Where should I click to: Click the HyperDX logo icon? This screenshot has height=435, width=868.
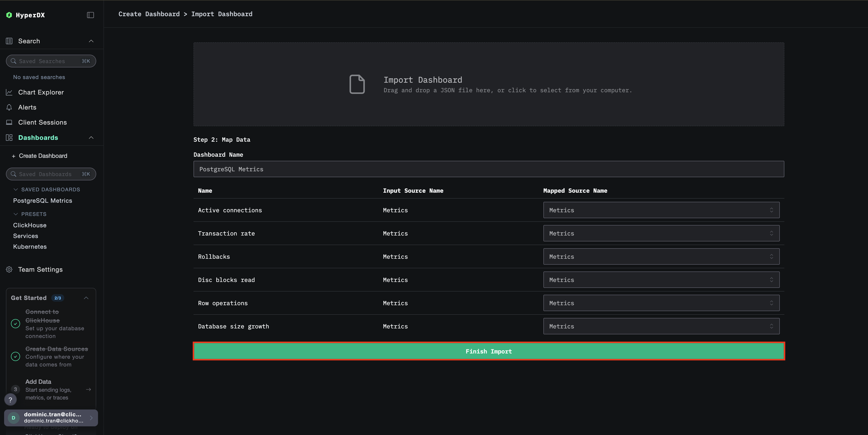(x=9, y=15)
